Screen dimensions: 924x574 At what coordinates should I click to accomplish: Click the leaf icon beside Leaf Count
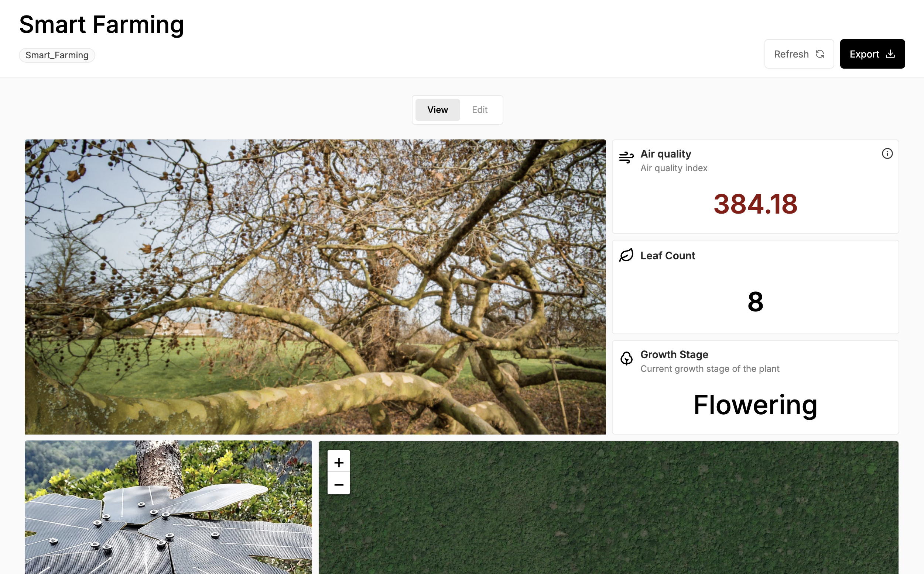(x=626, y=255)
